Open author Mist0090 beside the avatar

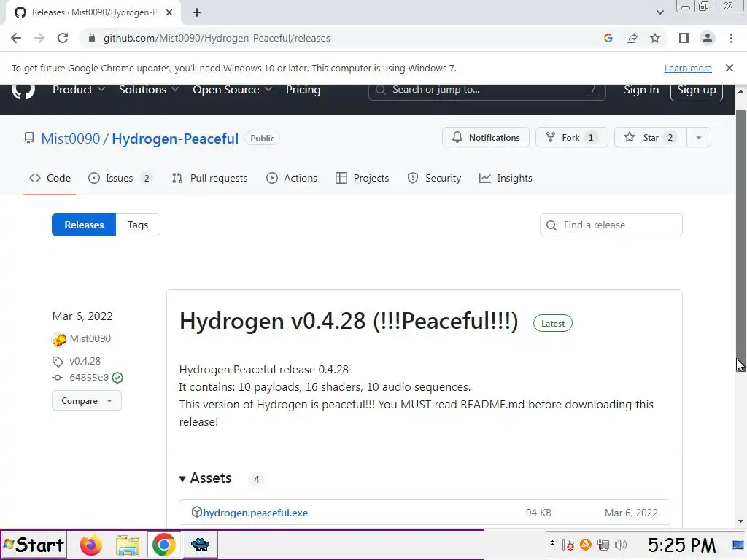click(90, 338)
